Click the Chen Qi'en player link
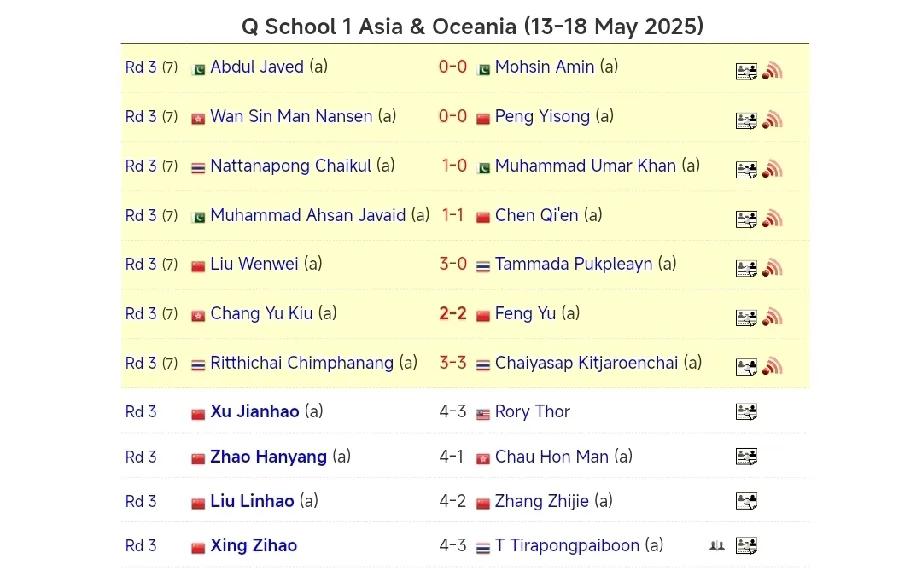Image resolution: width=922 pixels, height=570 pixels. [x=536, y=215]
